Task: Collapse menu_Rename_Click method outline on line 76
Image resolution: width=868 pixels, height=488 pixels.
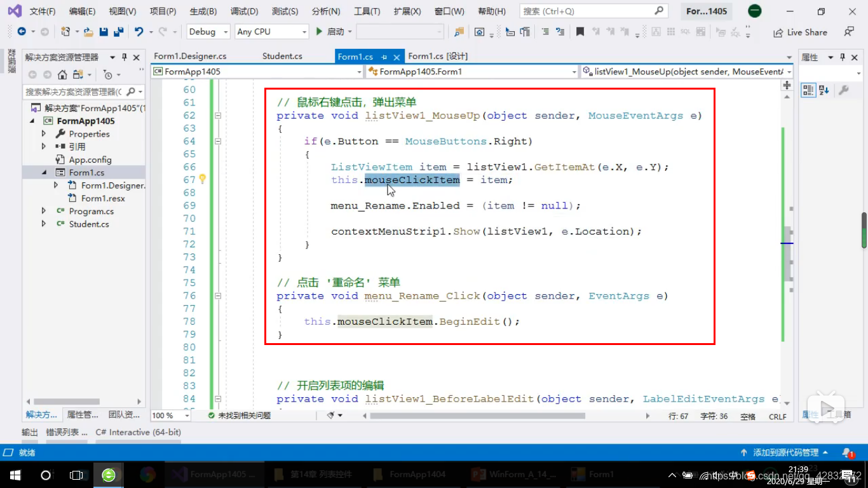Action: (x=218, y=295)
